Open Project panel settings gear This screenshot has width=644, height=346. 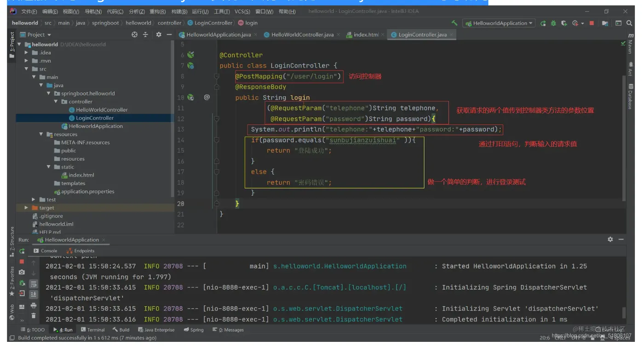[x=159, y=34]
